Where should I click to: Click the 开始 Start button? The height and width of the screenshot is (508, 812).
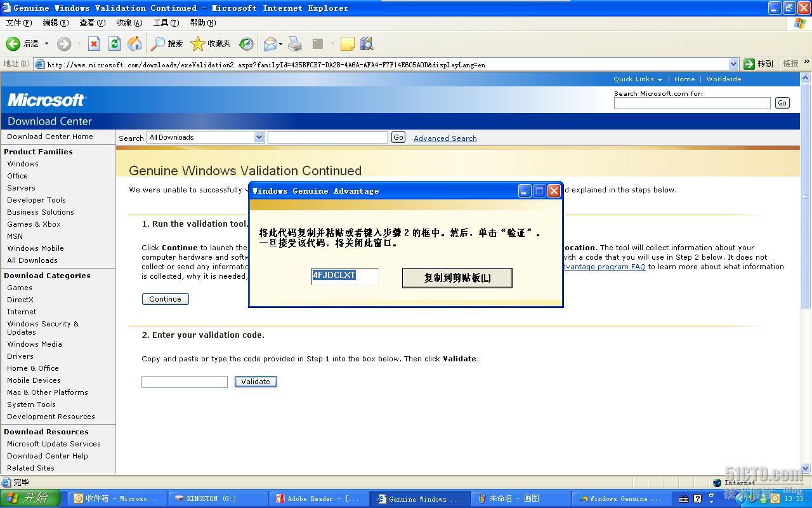point(30,498)
